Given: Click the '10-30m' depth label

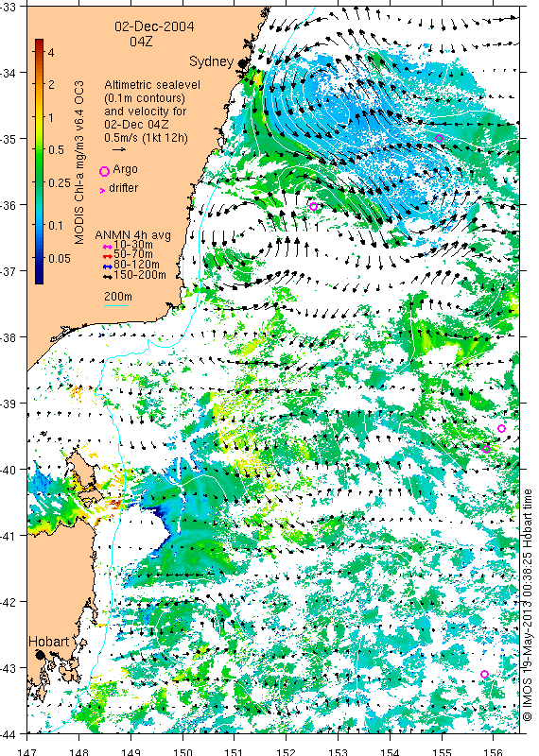Looking at the screenshot, I should coord(133,246).
